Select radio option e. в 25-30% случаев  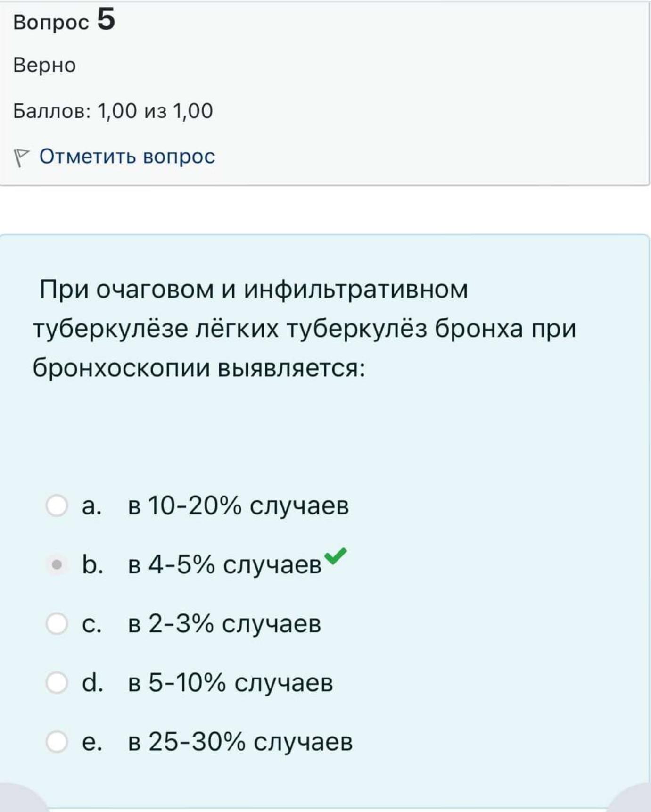tap(57, 741)
